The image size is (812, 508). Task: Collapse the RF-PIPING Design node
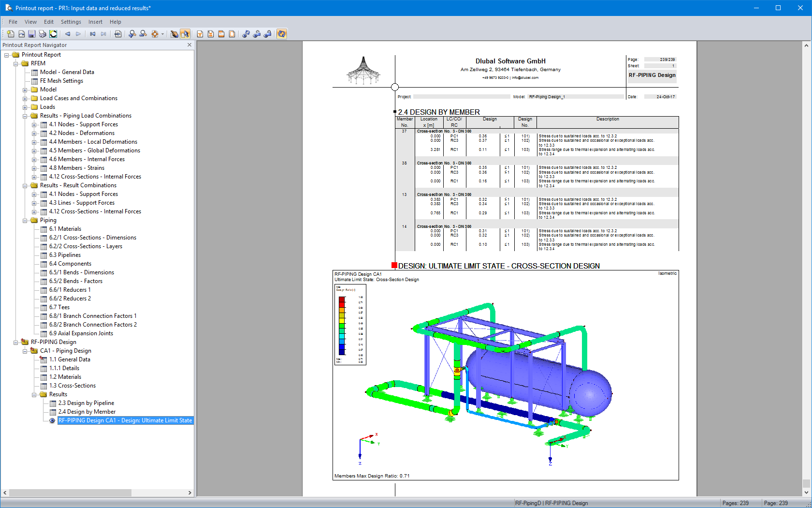coord(16,342)
